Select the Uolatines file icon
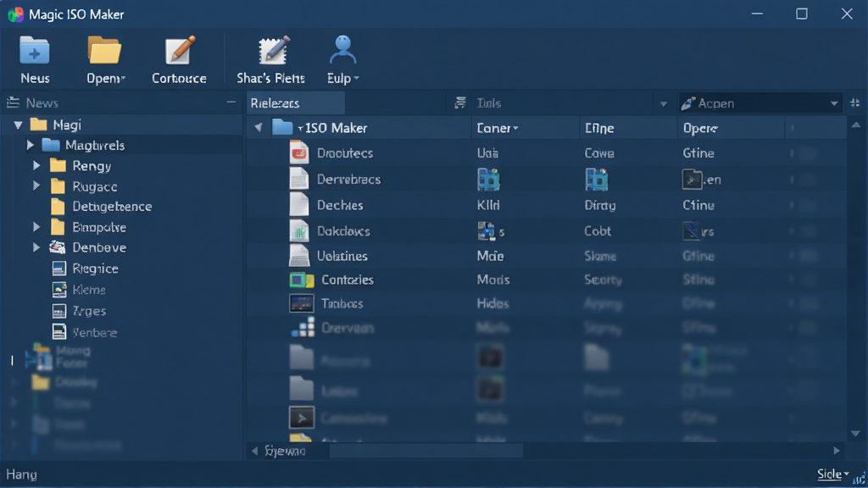 coord(299,256)
